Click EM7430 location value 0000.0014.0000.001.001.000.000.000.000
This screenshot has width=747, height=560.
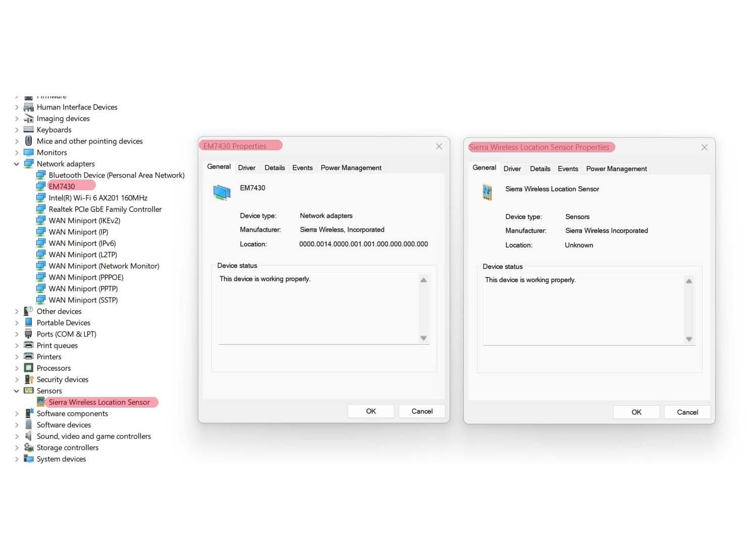[x=363, y=244]
